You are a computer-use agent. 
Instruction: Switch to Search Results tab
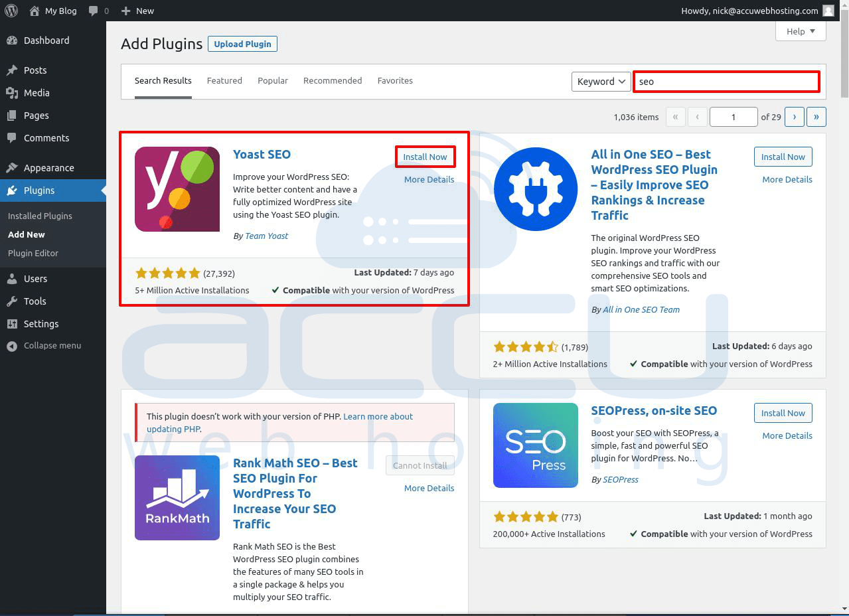point(163,81)
